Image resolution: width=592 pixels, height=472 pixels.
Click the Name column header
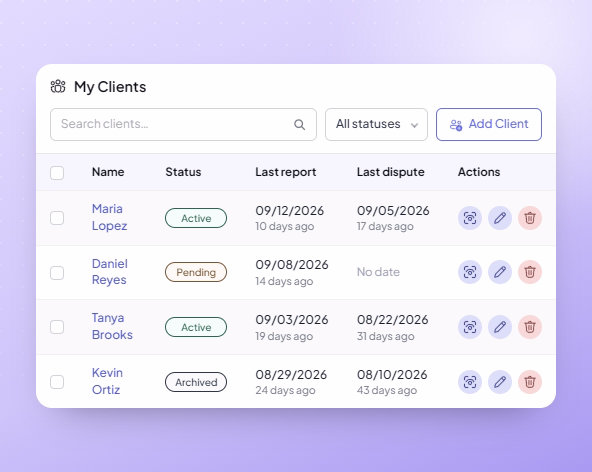[x=108, y=172]
